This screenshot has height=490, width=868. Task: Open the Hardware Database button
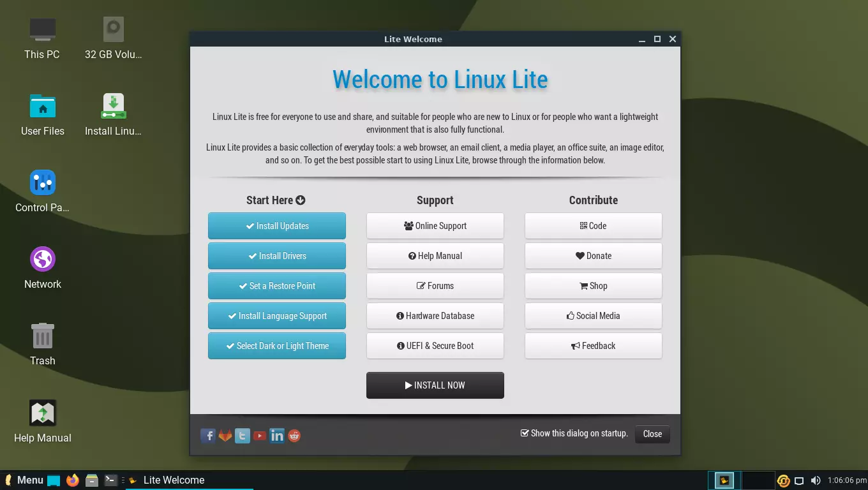[x=435, y=316]
